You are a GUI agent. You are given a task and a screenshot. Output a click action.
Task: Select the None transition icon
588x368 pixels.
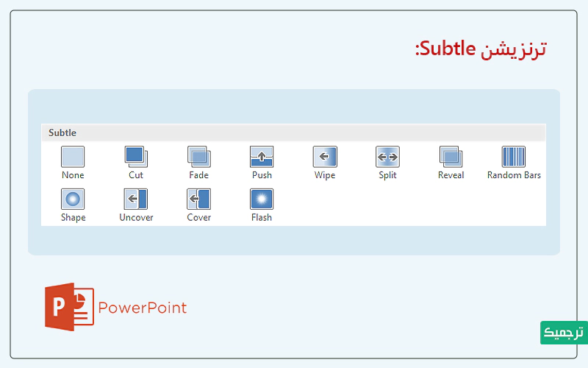coord(73,157)
